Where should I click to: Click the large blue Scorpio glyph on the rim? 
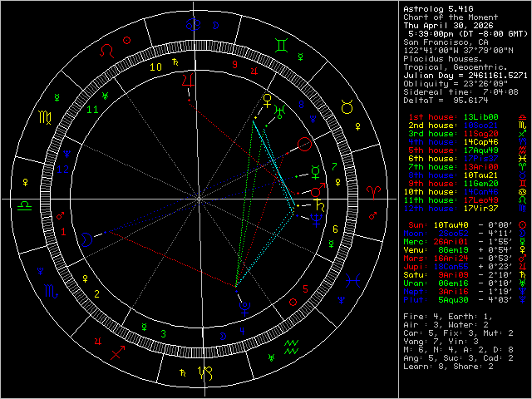point(51,292)
